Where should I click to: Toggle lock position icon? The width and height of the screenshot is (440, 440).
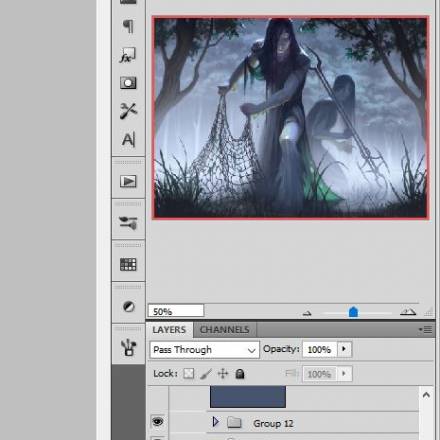pos(223,374)
